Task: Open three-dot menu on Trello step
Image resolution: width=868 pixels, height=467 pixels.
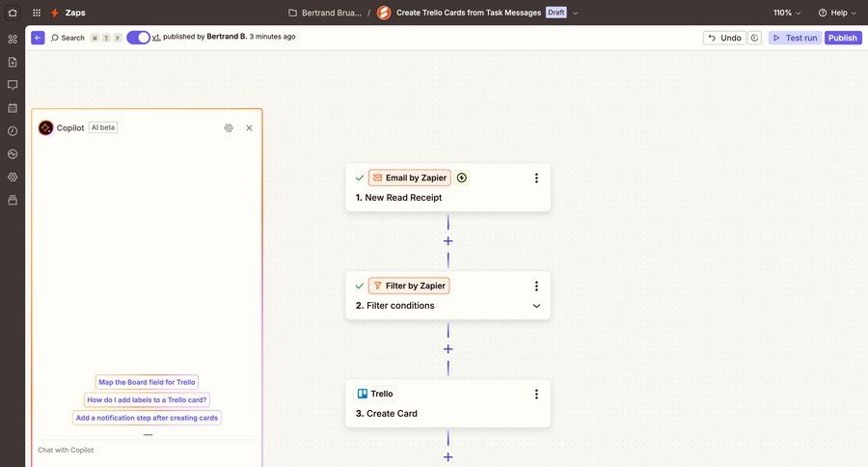Action: point(536,394)
